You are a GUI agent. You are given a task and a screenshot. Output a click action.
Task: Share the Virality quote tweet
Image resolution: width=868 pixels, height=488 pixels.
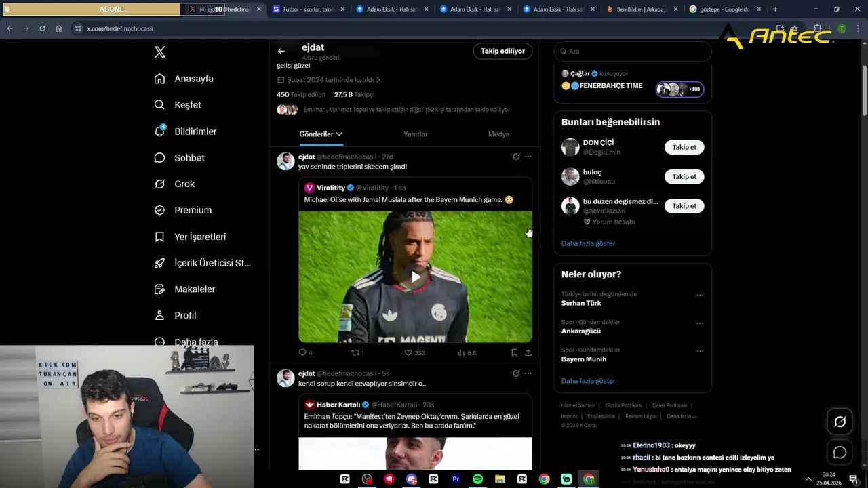(x=528, y=352)
